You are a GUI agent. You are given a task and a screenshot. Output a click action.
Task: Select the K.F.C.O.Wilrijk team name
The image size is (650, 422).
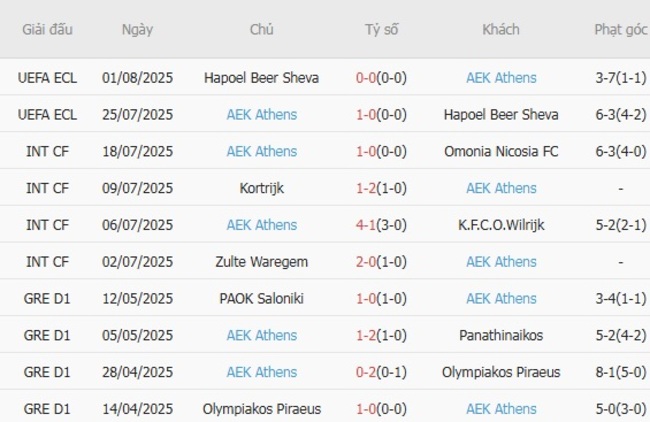[x=501, y=225]
